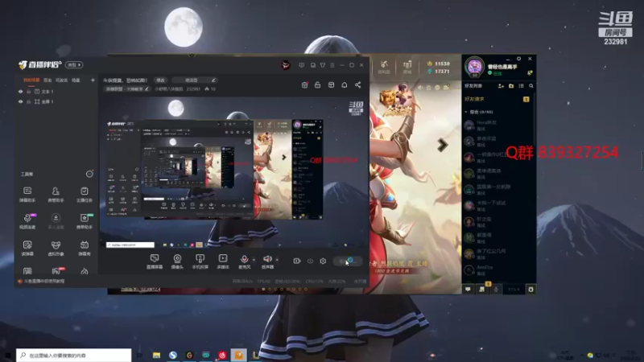Open the 视频连麦 video co-stream tool
Screen dimensions: 644x362
click(x=27, y=220)
